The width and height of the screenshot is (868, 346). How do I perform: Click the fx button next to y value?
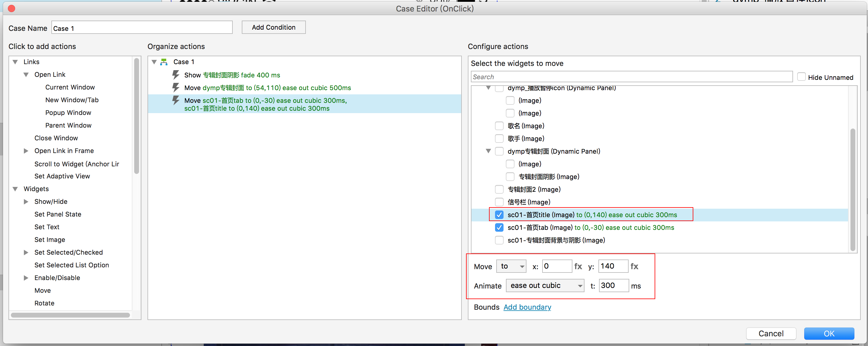click(x=634, y=266)
